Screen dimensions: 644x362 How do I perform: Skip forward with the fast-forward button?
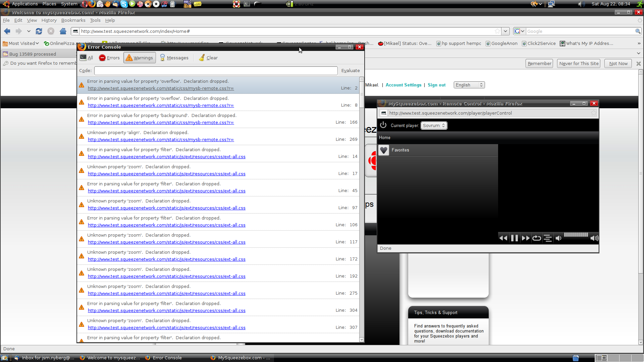coord(526,238)
